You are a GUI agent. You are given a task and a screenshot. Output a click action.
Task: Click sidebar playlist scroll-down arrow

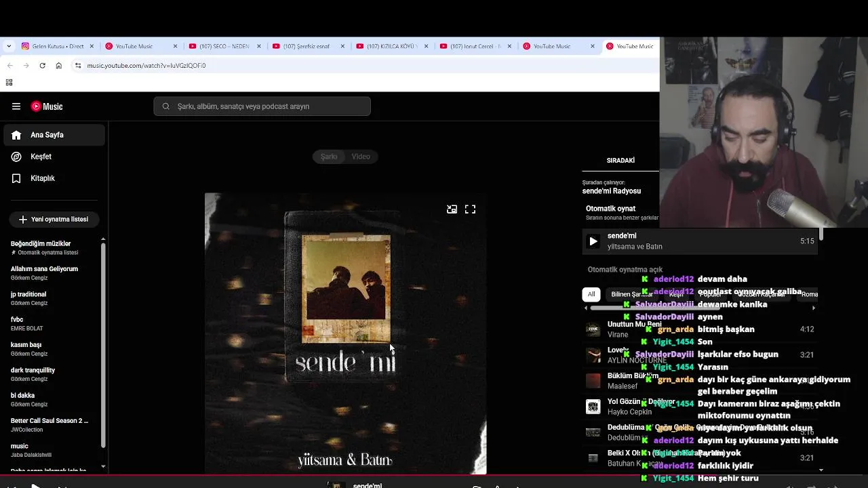click(103, 466)
